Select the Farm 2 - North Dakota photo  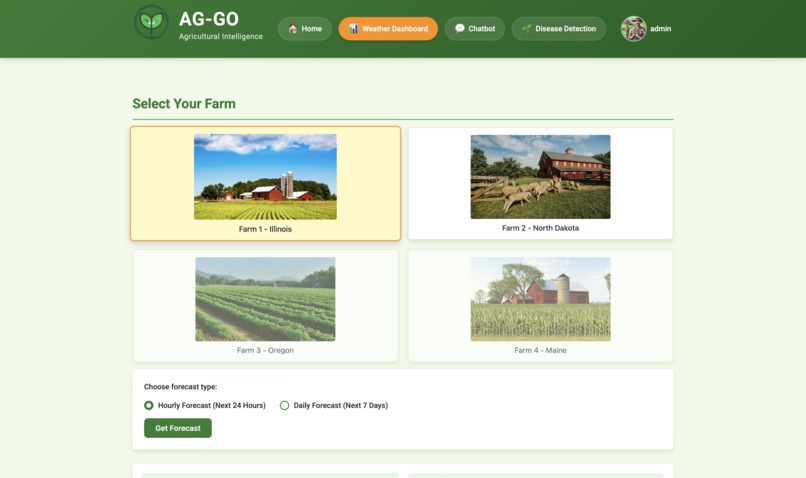click(540, 177)
